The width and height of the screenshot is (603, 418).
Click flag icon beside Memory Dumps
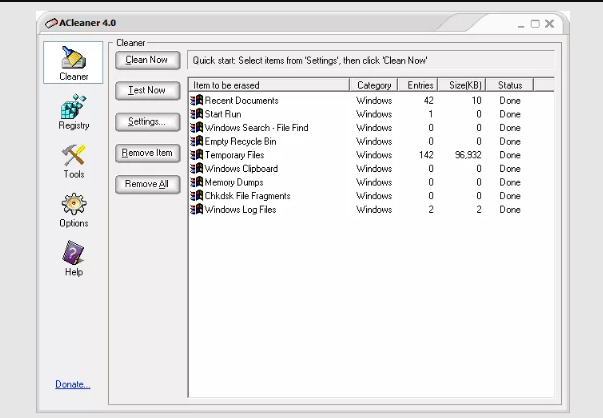tap(197, 182)
